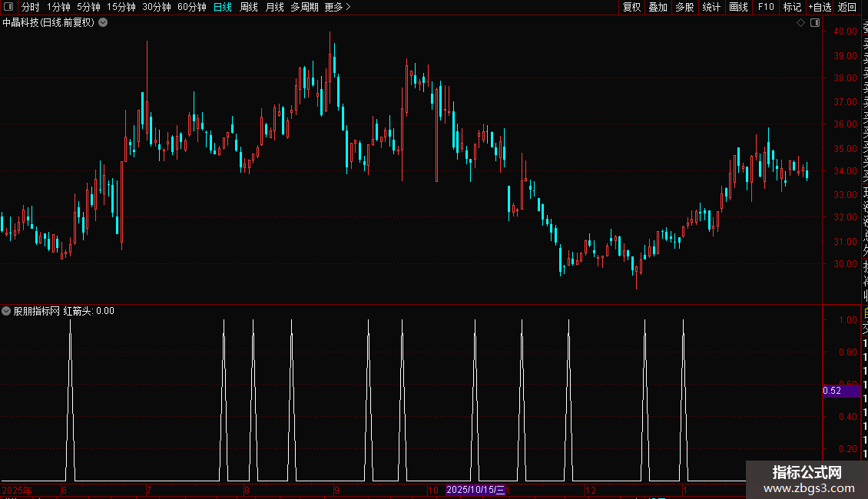
Task: Click the 2025/10/15/三 date marker
Action: [x=475, y=490]
